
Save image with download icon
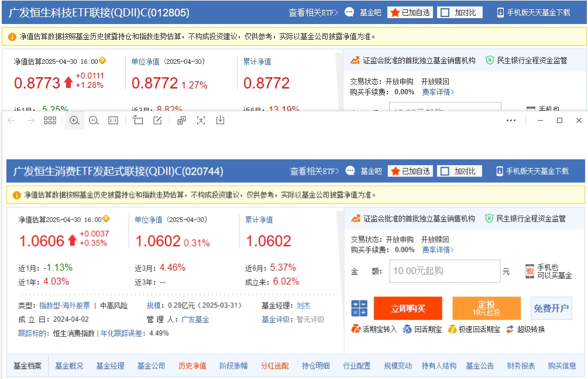[x=221, y=120]
